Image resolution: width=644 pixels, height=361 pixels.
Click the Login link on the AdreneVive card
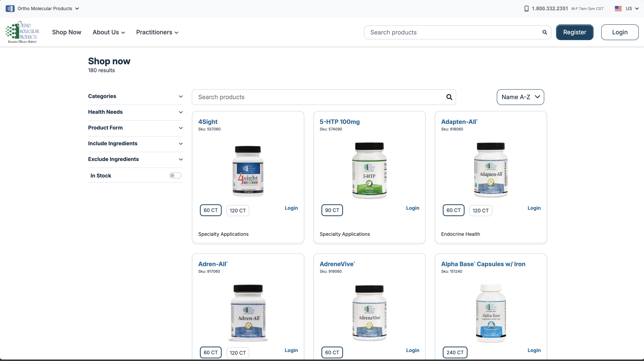click(413, 350)
